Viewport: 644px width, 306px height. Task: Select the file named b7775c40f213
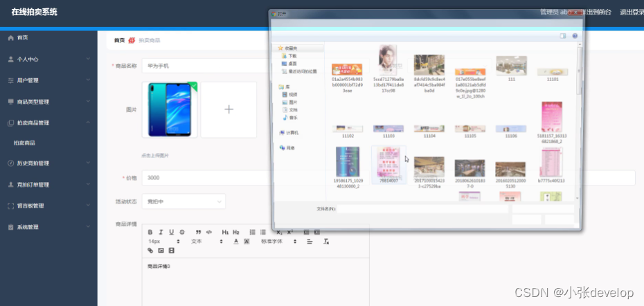551,165
